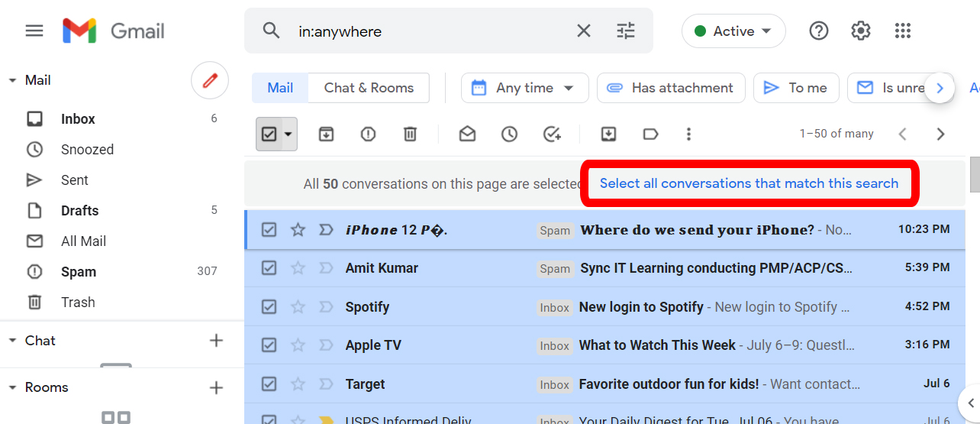Viewport: 980px width, 424px height.
Task: Show more filter chips with right arrow
Action: tap(940, 88)
